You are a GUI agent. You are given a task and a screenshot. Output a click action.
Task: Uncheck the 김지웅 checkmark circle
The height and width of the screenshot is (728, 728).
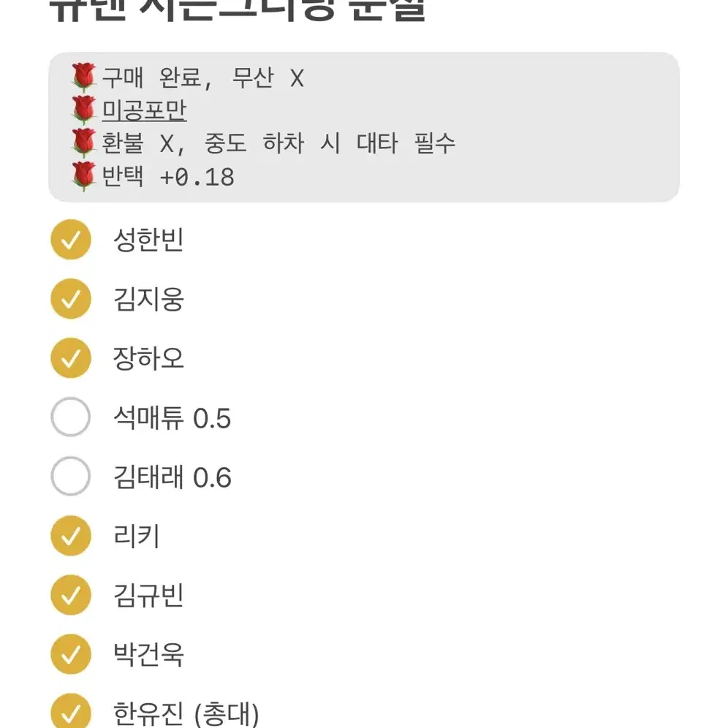(x=71, y=298)
